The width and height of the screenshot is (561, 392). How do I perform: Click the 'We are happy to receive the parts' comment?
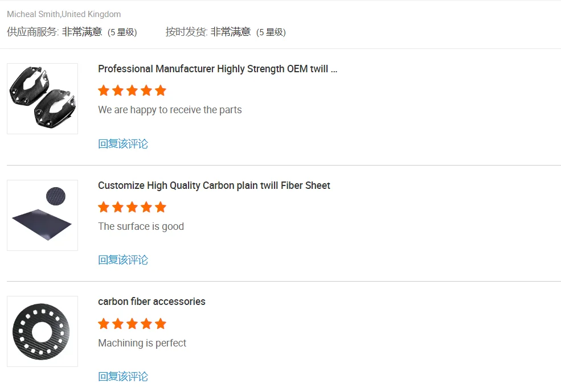pyautogui.click(x=170, y=110)
